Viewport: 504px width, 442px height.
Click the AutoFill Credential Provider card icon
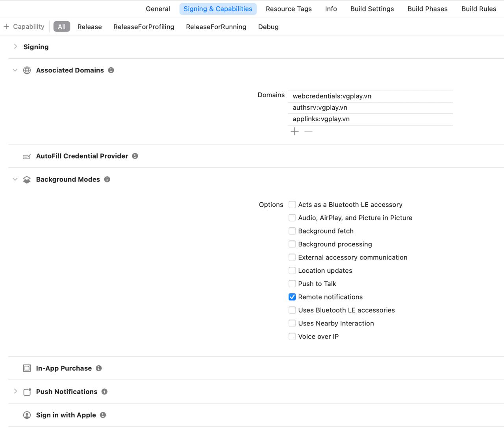(26, 156)
